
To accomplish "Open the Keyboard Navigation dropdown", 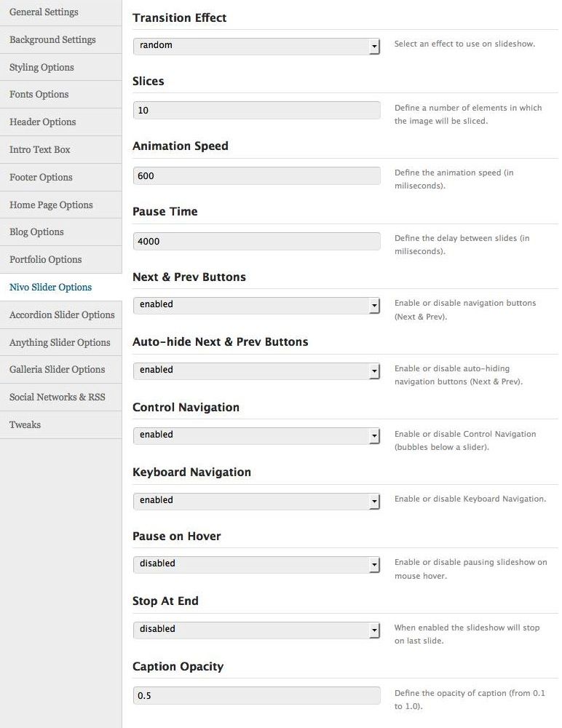I will pos(256,501).
